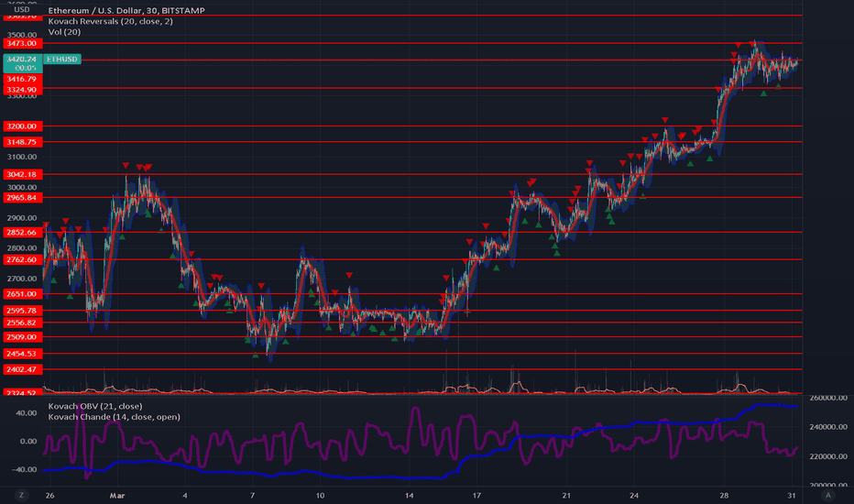This screenshot has width=854, height=504.
Task: Click the 14 date label on time axis
Action: (x=409, y=495)
